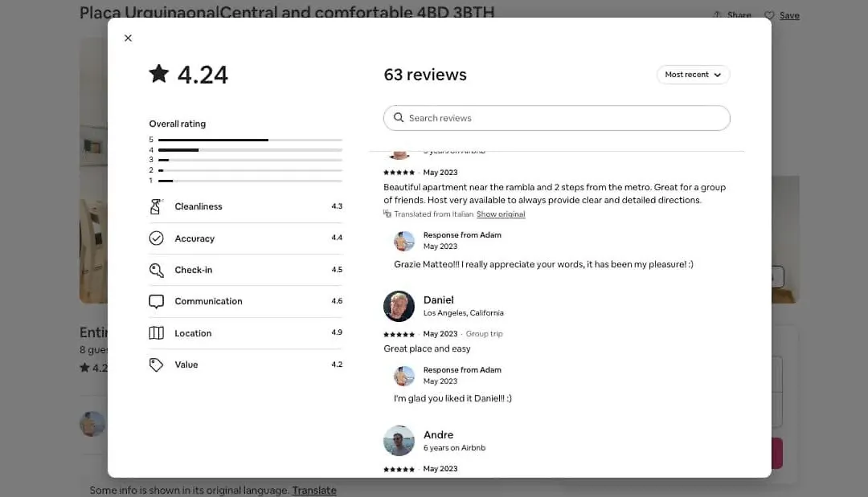Click the Andre reviewer name
This screenshot has width=868, height=497.
click(x=439, y=434)
